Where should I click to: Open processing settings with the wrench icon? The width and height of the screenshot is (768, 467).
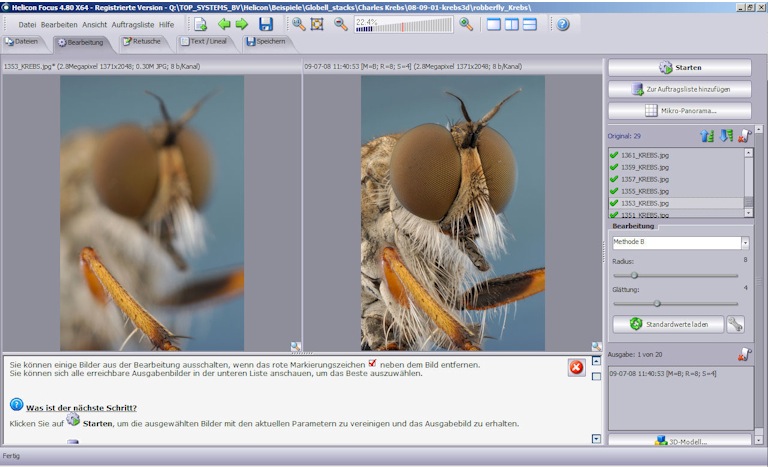coord(735,324)
